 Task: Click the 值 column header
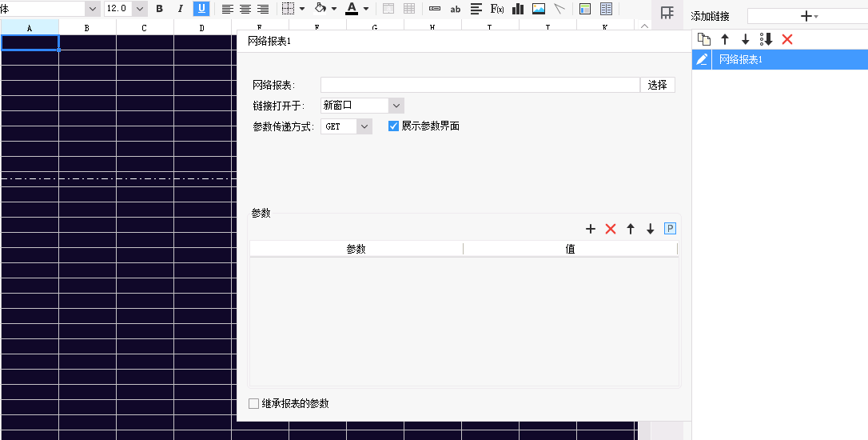570,249
